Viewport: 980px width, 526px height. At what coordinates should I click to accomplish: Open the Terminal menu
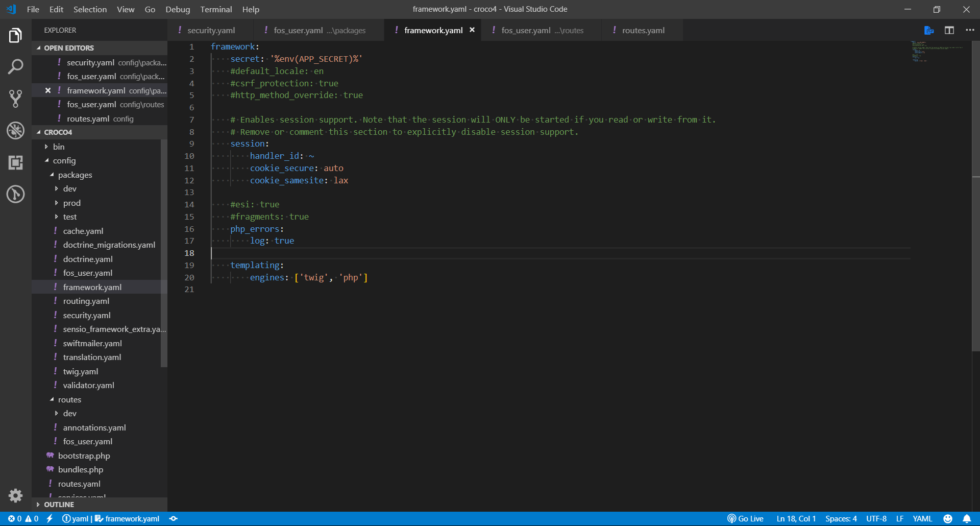tap(216, 9)
